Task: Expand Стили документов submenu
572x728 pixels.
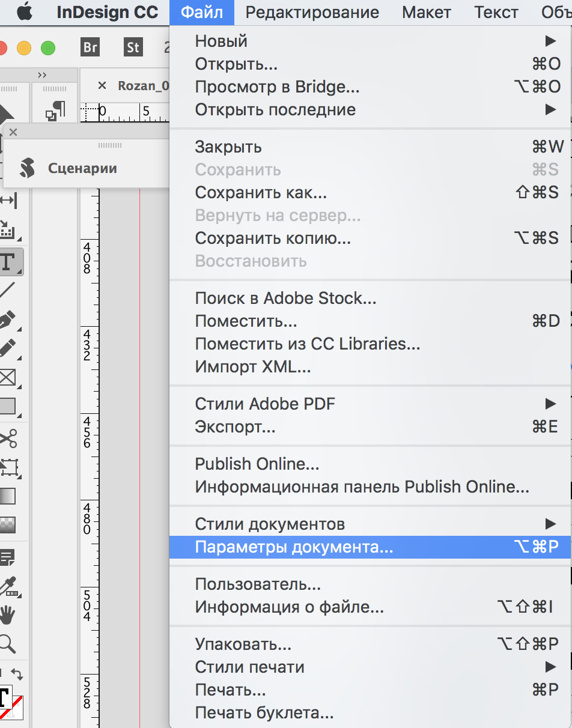Action: tap(370, 524)
